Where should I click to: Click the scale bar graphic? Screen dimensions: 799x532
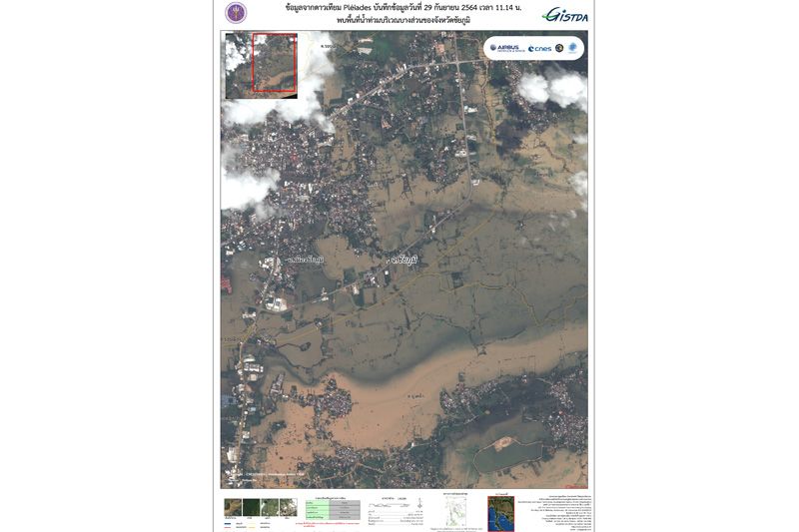point(388,506)
